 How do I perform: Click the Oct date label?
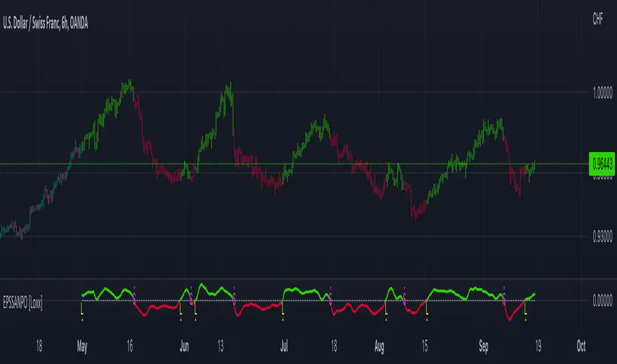pos(581,346)
